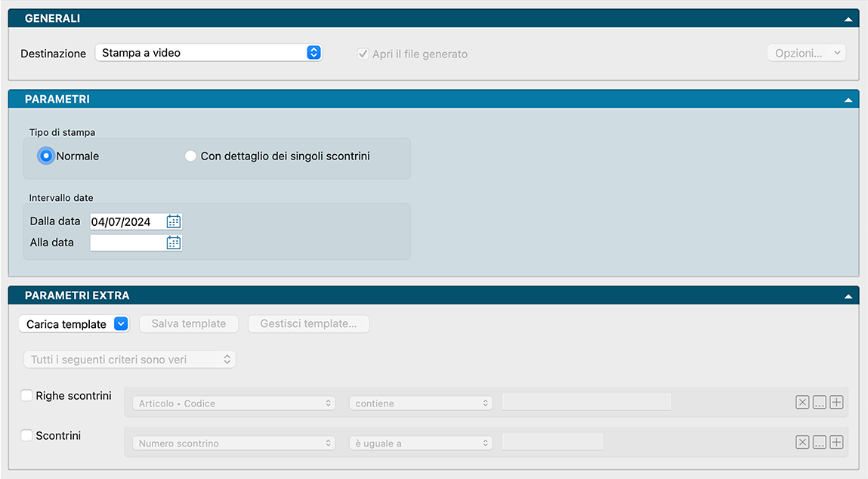The height and width of the screenshot is (479, 868).
Task: Open the Destinazione dropdown
Action: coord(209,53)
